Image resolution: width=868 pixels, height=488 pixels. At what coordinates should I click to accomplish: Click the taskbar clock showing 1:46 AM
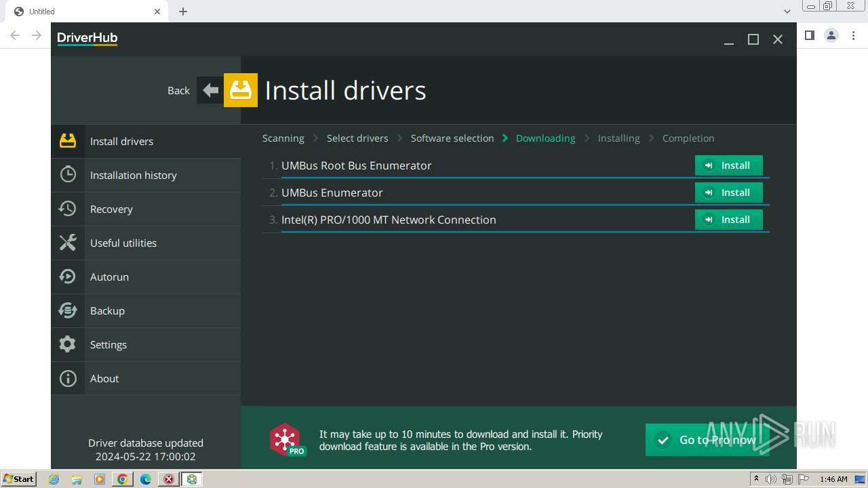point(833,479)
